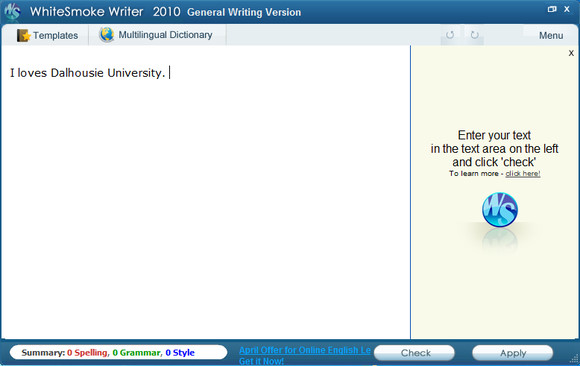
Task: Open the Menu
Action: tap(551, 35)
